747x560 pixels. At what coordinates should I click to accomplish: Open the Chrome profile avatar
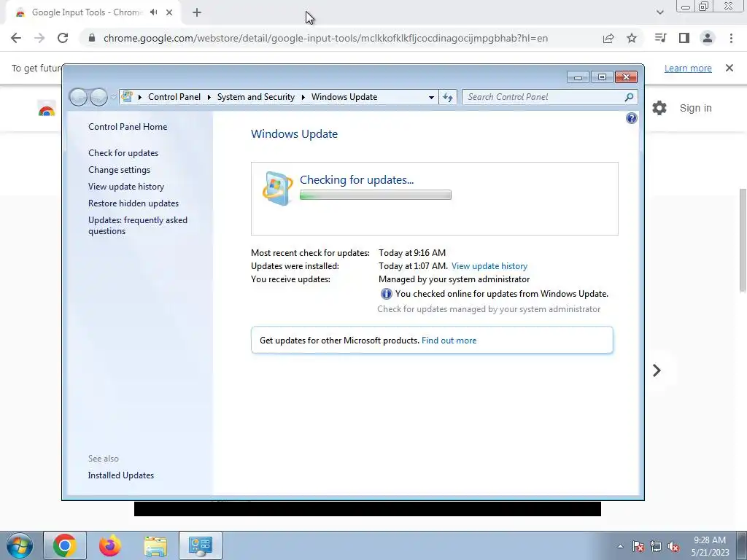click(x=708, y=38)
